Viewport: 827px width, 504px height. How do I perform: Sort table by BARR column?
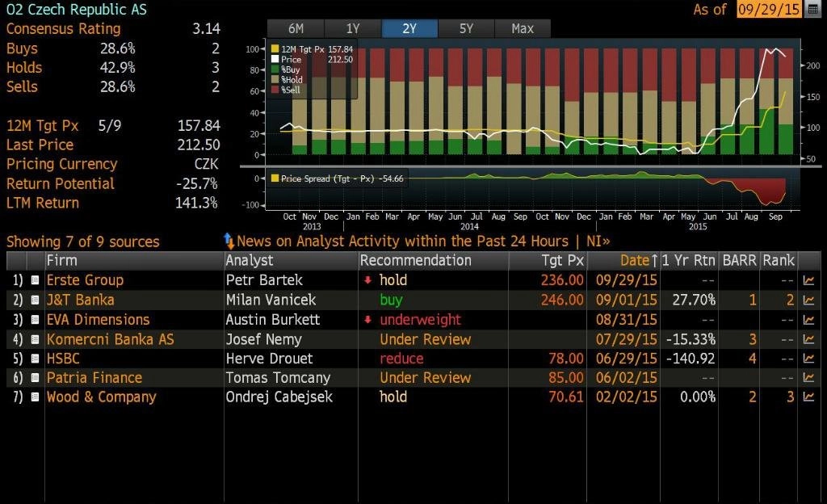pos(739,260)
